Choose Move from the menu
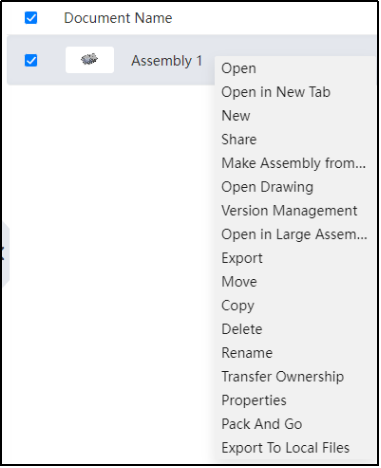 point(239,282)
